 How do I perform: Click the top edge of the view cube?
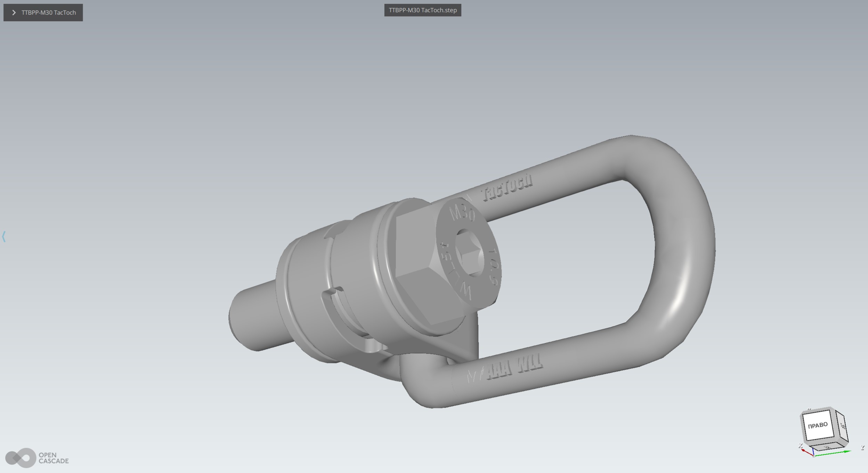(x=816, y=410)
